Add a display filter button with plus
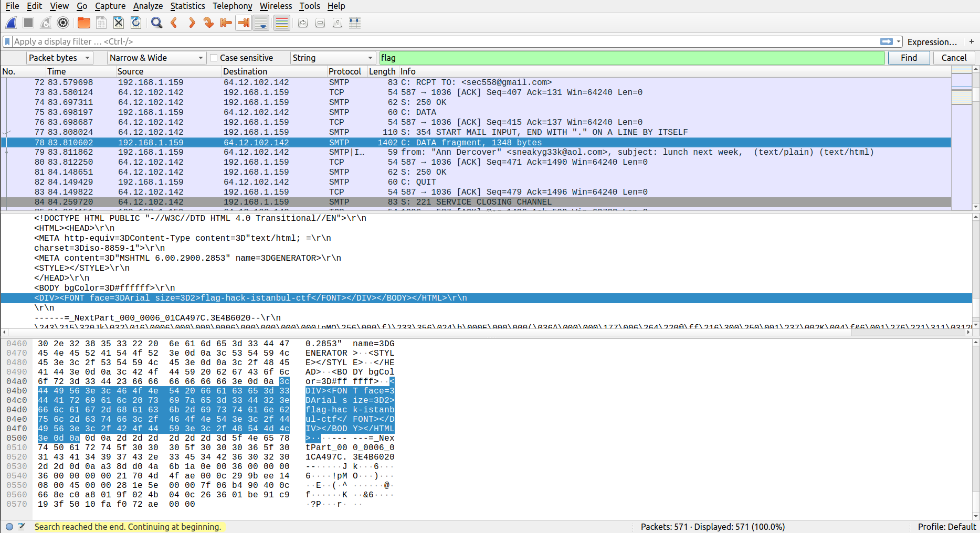This screenshot has width=980, height=533. tap(972, 41)
